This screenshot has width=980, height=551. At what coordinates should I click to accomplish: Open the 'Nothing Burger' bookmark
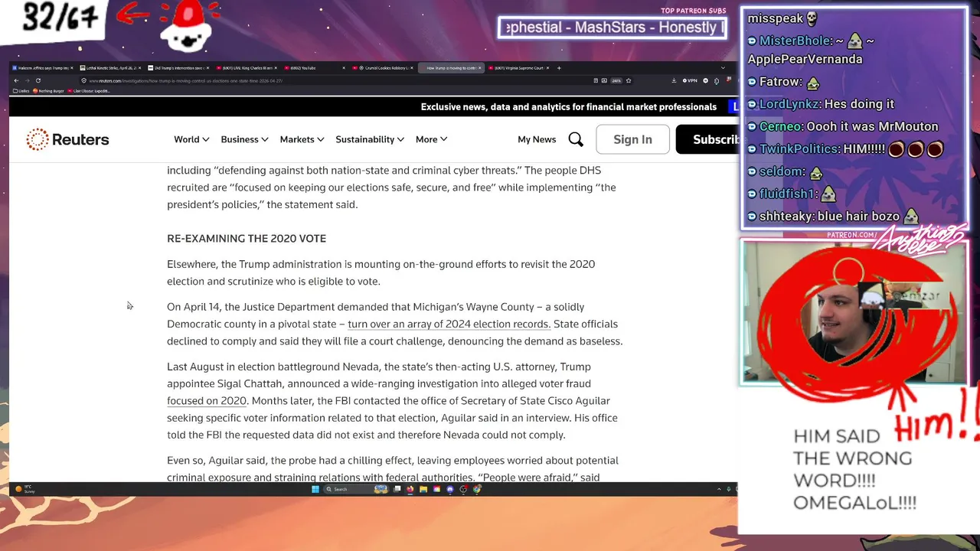tap(49, 91)
